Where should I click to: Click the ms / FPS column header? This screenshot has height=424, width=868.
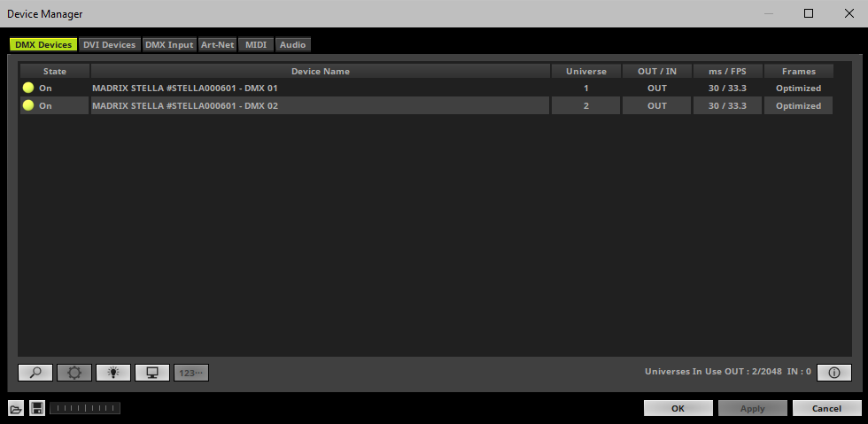[727, 71]
